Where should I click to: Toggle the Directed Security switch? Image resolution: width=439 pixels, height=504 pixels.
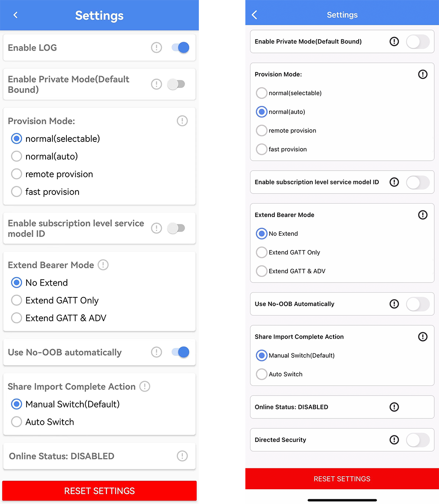tap(418, 440)
